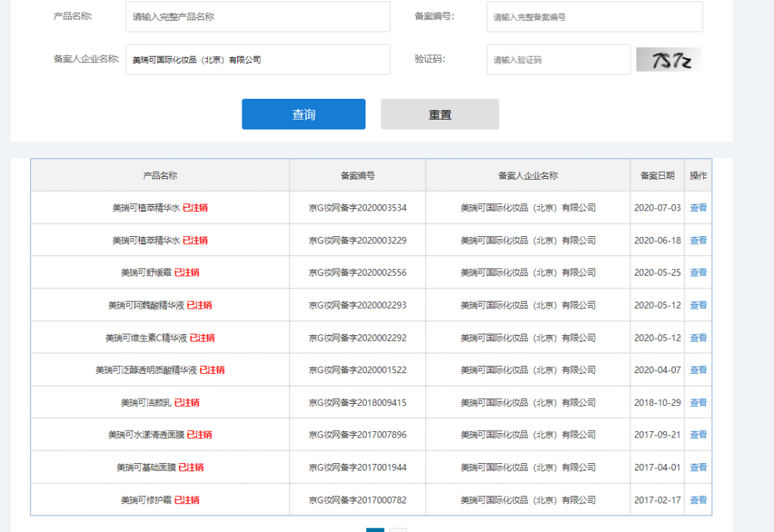Click 查看 for 美瑞可阿魏酸精华液

click(698, 305)
